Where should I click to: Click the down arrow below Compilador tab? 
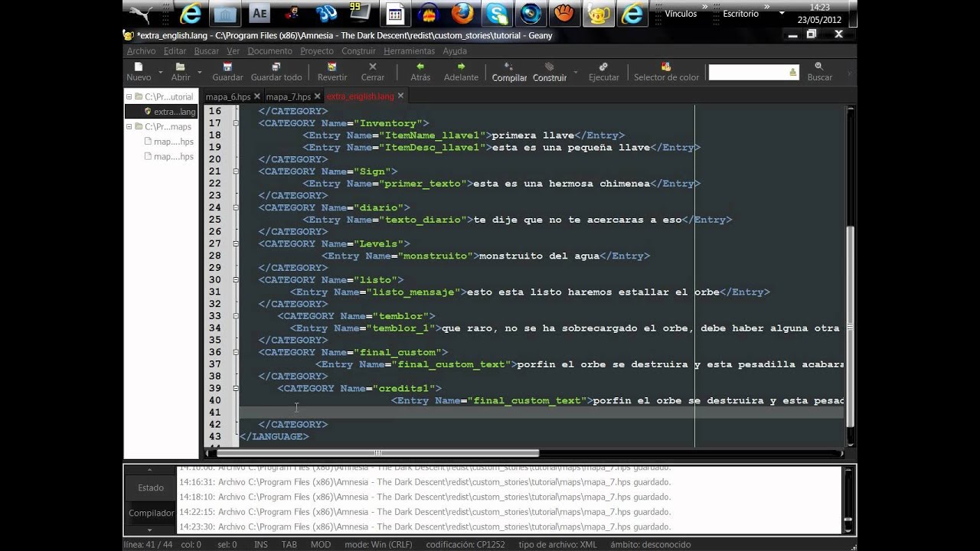click(x=150, y=530)
